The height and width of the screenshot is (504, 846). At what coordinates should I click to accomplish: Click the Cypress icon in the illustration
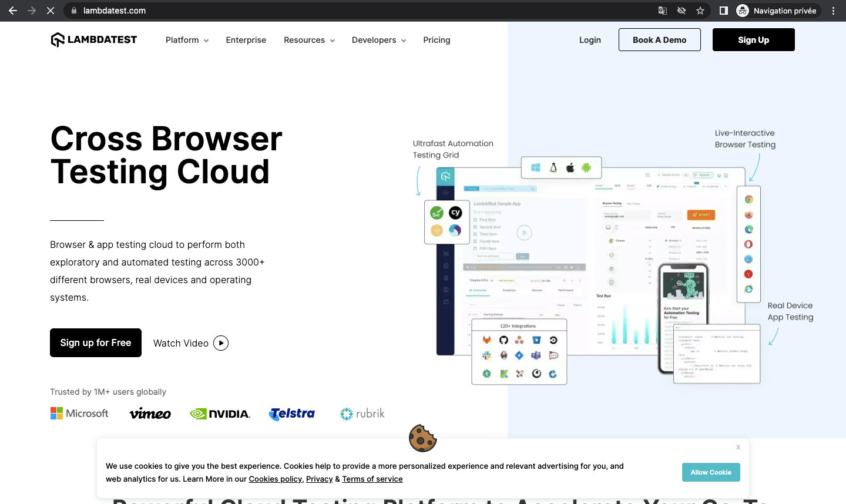[455, 213]
